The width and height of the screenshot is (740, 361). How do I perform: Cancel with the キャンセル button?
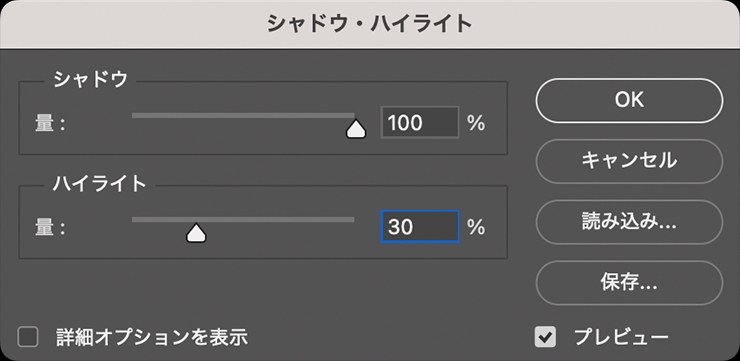(x=629, y=161)
